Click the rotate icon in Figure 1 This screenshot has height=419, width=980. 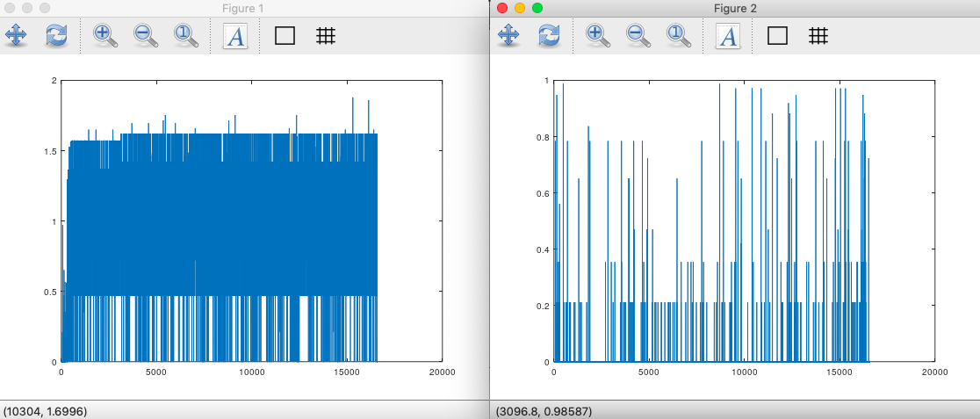pyautogui.click(x=56, y=35)
